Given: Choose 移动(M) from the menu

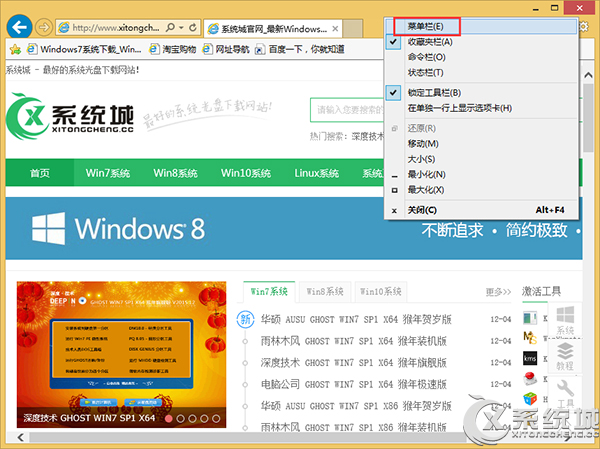Looking at the screenshot, I should click(x=481, y=144).
